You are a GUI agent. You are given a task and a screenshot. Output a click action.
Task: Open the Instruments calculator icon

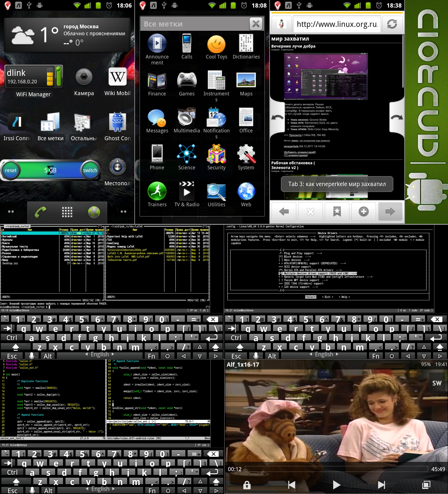(x=216, y=80)
